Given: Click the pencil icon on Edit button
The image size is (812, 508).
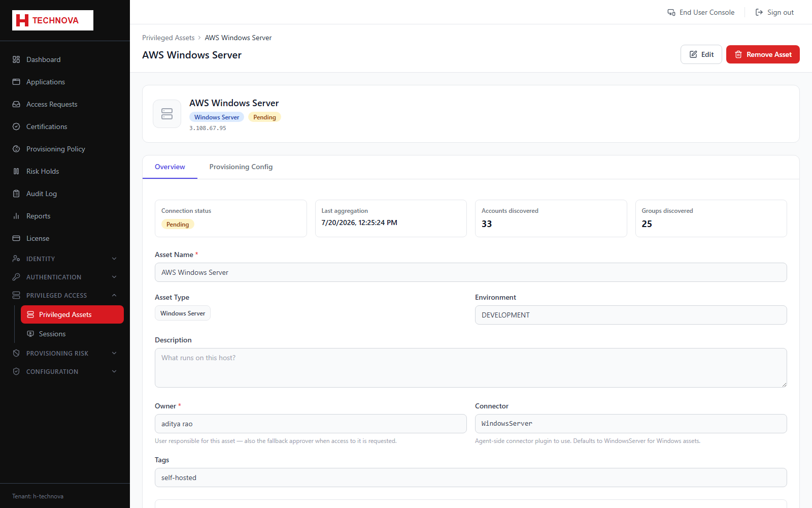Looking at the screenshot, I should [693, 54].
